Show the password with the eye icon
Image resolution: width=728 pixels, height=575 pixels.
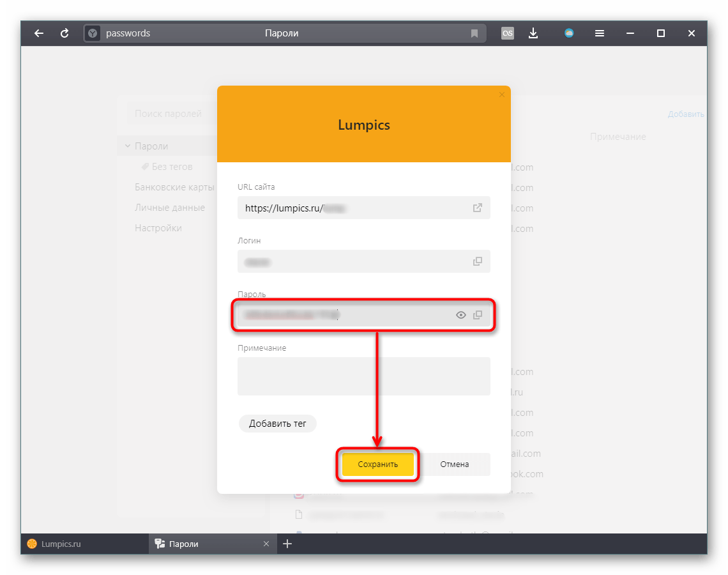[460, 315]
